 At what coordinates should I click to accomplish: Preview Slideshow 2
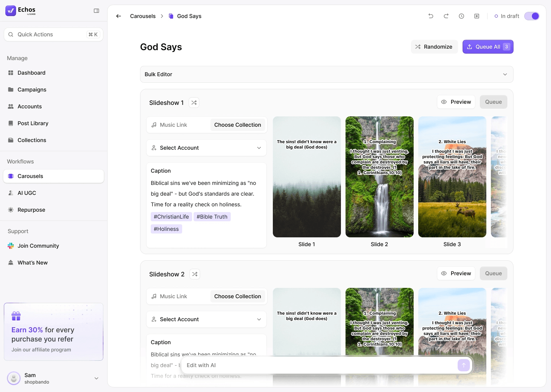pos(456,273)
